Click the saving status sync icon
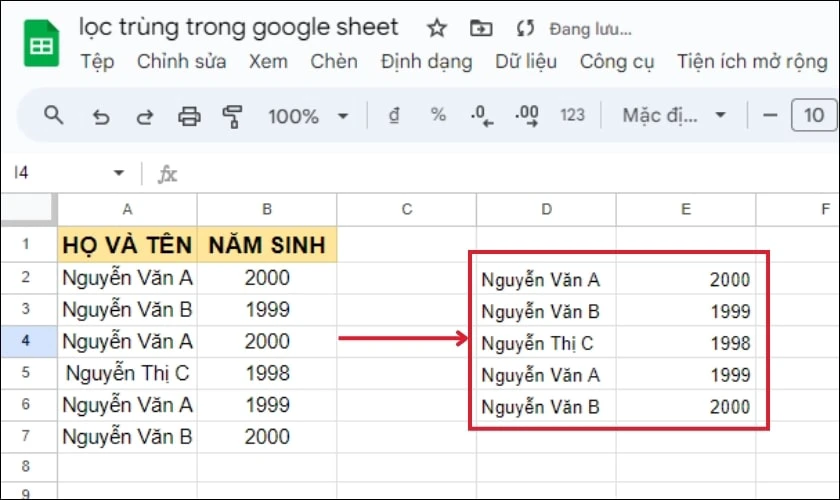 [x=525, y=28]
